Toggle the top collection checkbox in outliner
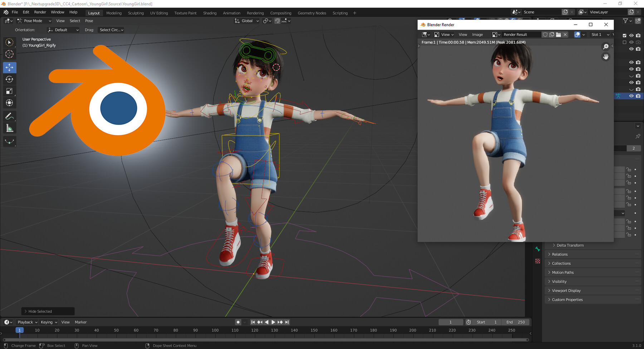Image resolution: width=644 pixels, height=349 pixels. pos(624,35)
